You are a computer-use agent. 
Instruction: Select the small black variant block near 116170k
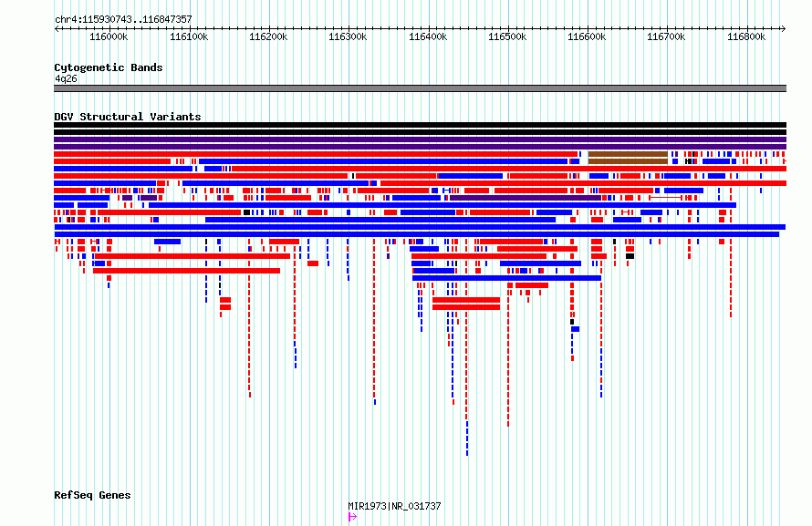pos(246,212)
